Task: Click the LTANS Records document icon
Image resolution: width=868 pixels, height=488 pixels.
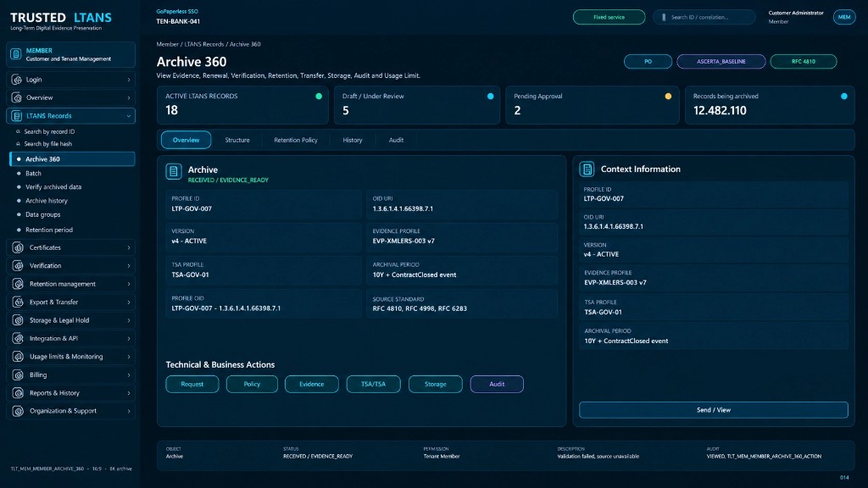Action: pyautogui.click(x=17, y=116)
